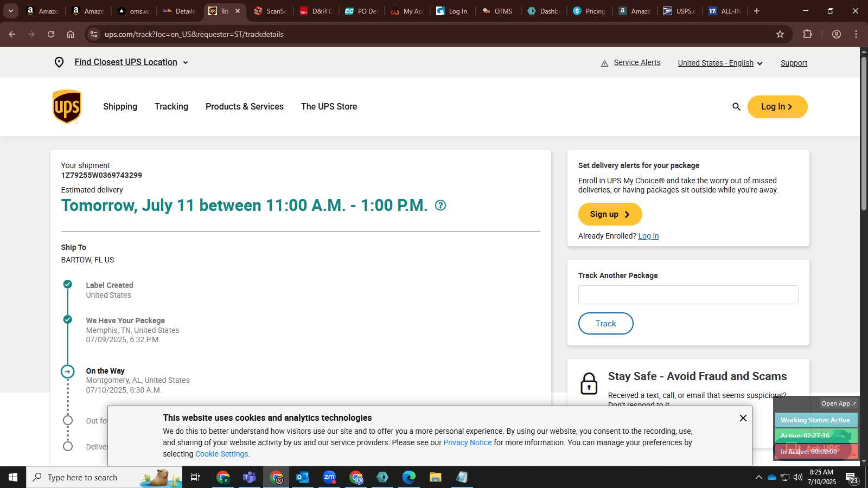
Task: Open Microsoft Edge from the taskbar
Action: pos(409,477)
